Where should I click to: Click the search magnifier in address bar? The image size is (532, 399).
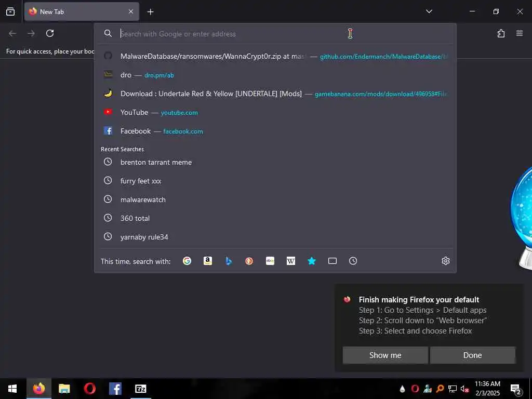(x=108, y=33)
